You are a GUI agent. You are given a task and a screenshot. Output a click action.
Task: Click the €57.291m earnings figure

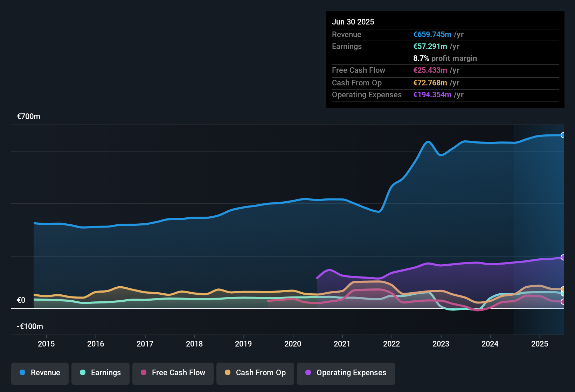click(430, 46)
